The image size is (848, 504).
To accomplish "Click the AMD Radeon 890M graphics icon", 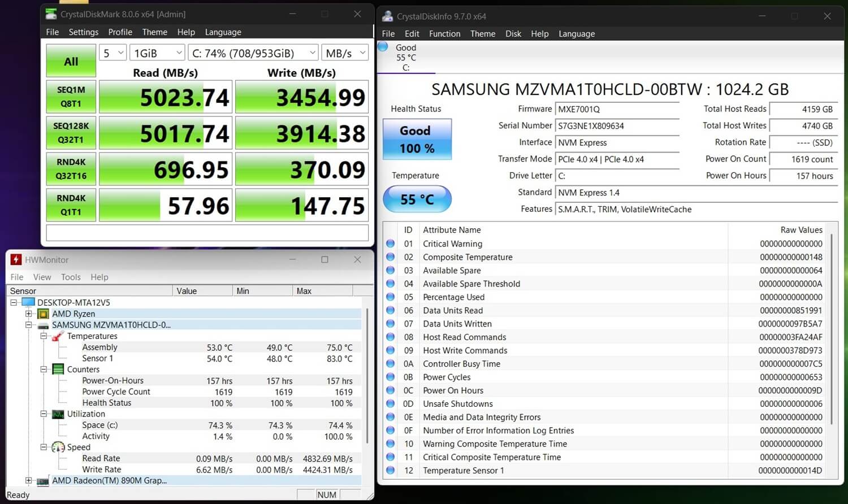I will pos(44,481).
